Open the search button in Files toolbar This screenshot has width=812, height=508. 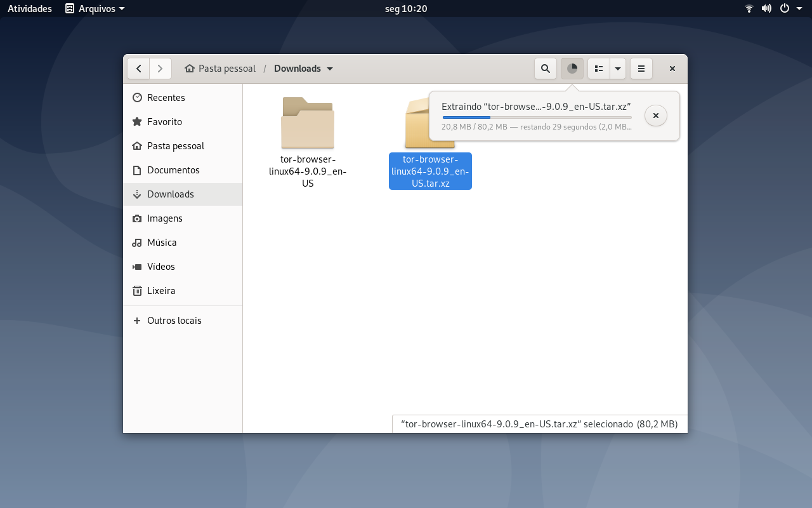tap(546, 69)
